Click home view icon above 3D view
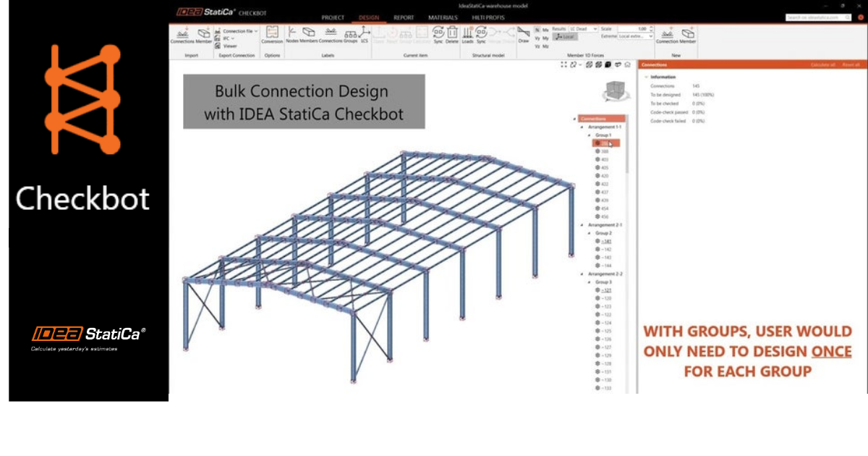 pos(627,64)
